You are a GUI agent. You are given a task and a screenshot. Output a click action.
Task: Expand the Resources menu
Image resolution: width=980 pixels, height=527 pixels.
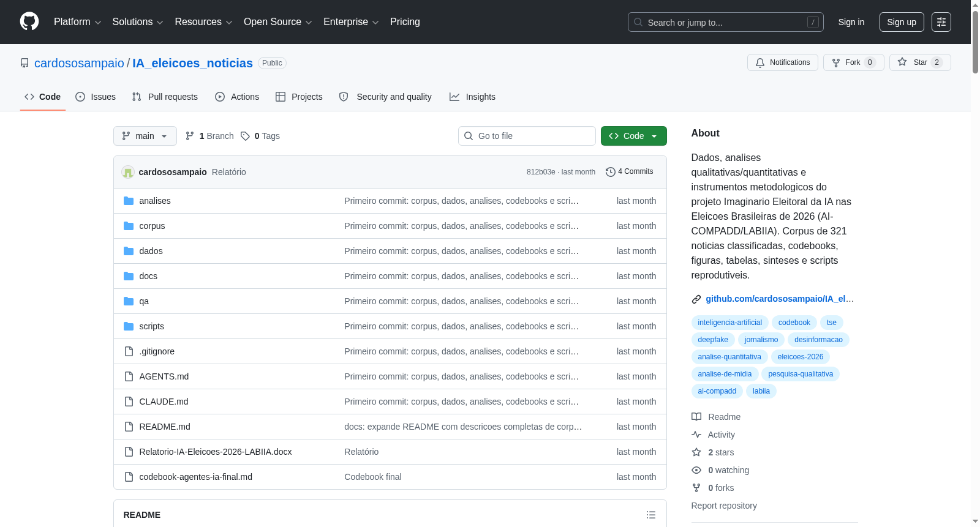(x=203, y=22)
